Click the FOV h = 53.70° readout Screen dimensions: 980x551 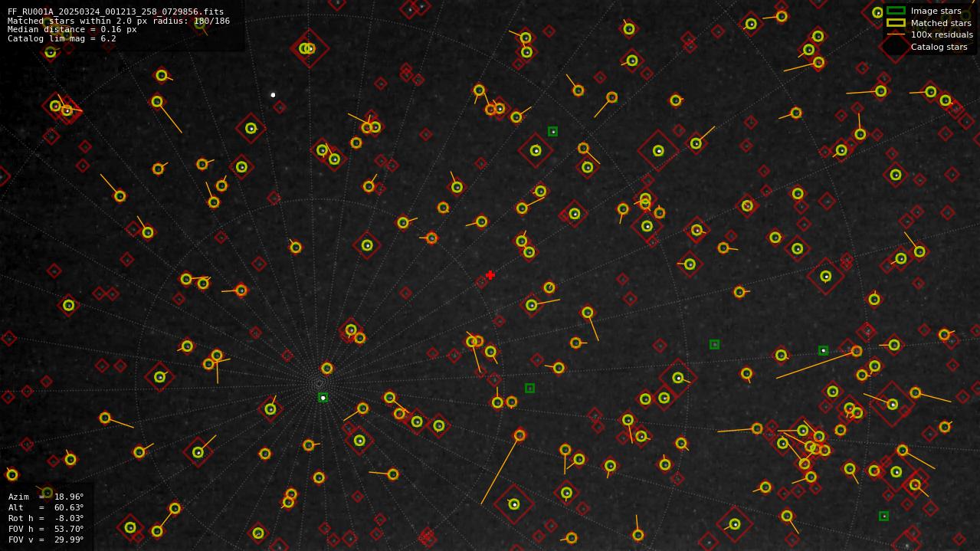[46, 529]
